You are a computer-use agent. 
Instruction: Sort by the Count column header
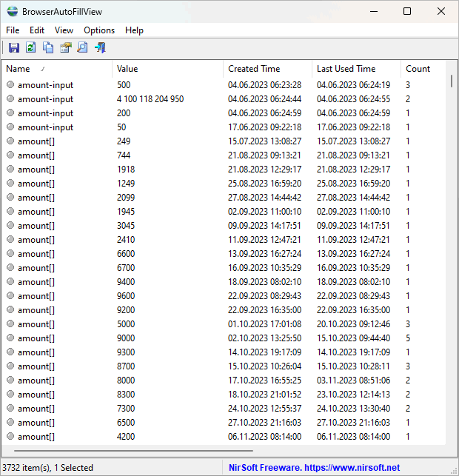(423, 69)
